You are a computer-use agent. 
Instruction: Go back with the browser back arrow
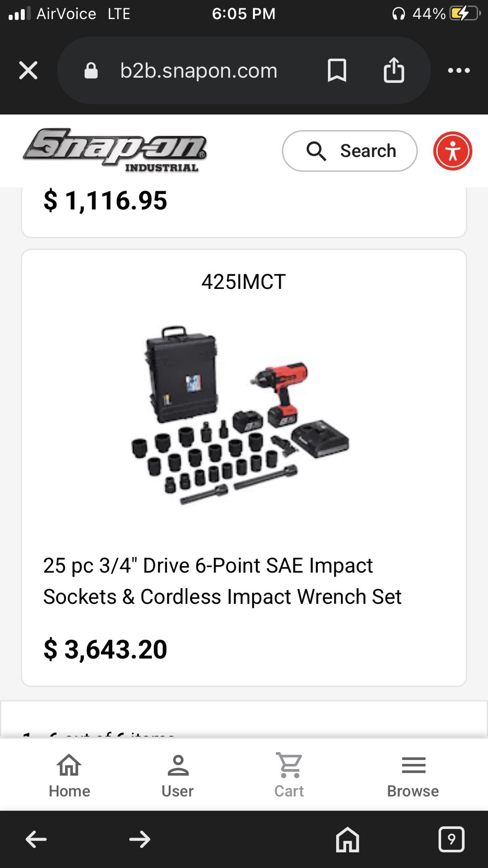tap(36, 840)
